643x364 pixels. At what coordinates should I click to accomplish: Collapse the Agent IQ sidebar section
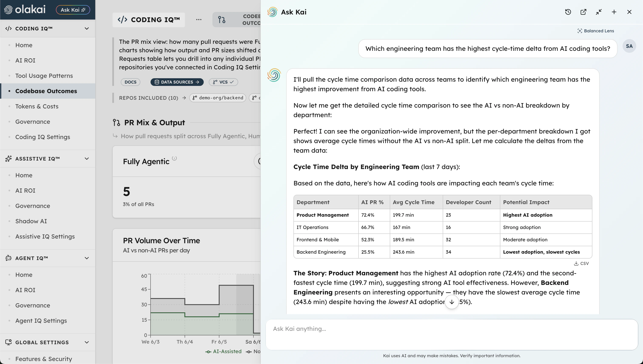(87, 258)
